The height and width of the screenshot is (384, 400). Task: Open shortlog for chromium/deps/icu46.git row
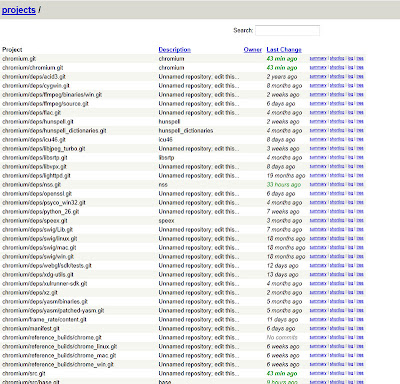pyautogui.click(x=337, y=140)
